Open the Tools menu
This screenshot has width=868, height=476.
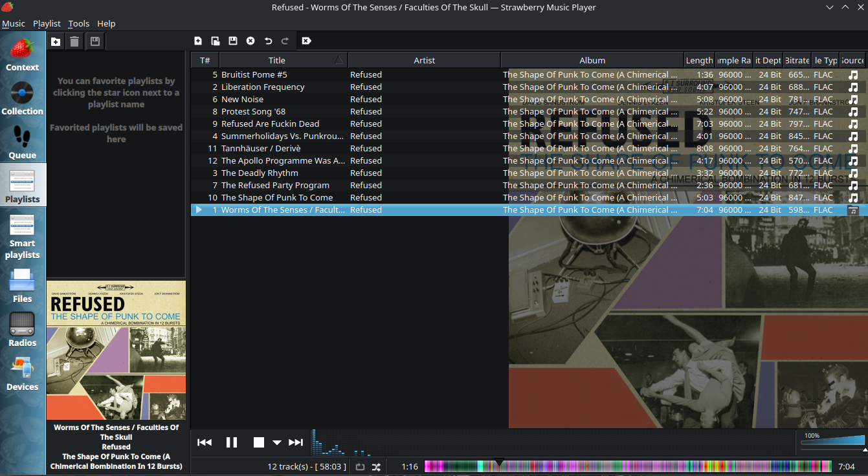[79, 23]
